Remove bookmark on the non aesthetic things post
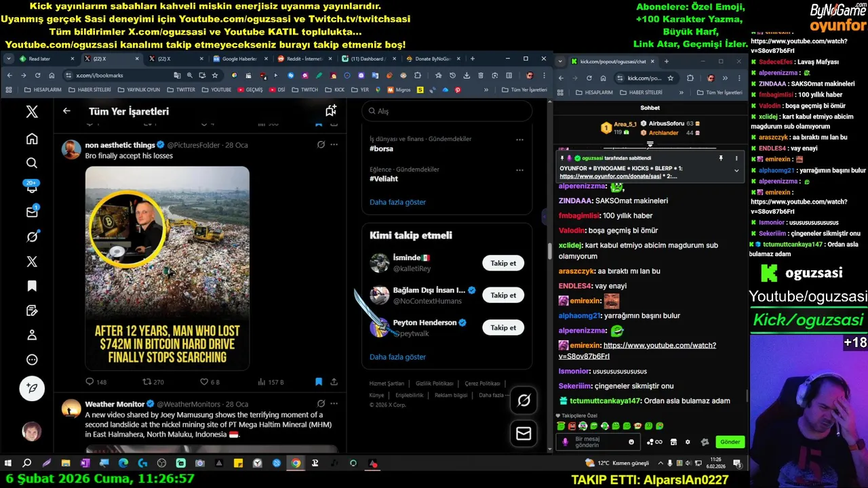The height and width of the screenshot is (488, 868). [x=319, y=382]
